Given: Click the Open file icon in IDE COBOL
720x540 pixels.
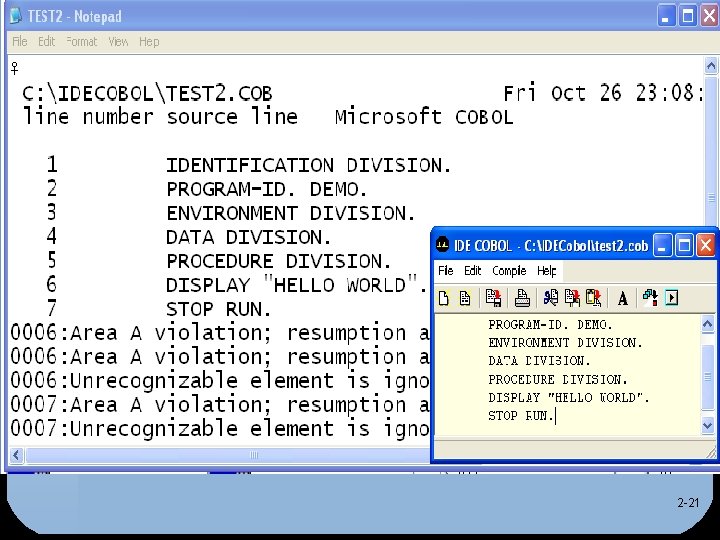Looking at the screenshot, I should 465,298.
